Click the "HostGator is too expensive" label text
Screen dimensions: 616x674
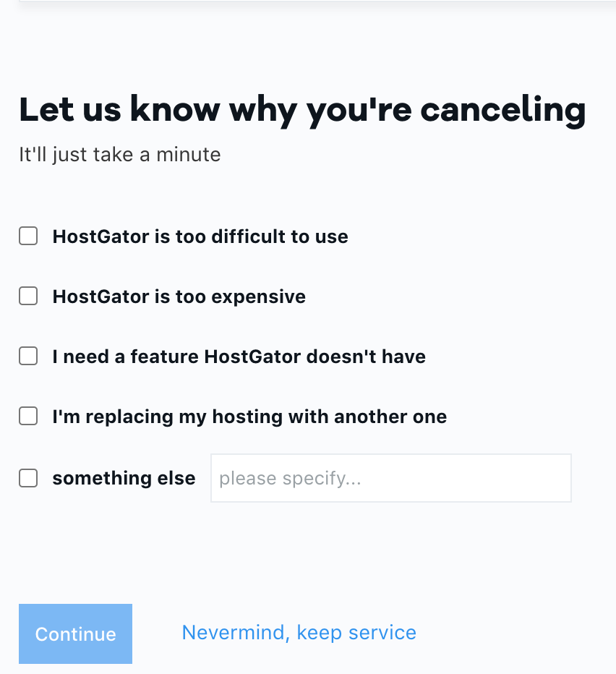click(179, 297)
